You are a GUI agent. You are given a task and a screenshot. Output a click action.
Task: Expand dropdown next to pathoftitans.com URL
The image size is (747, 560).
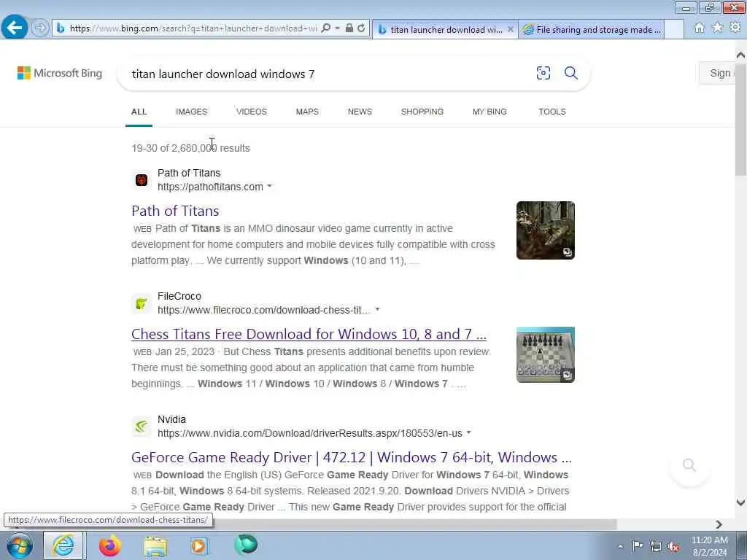coord(270,186)
